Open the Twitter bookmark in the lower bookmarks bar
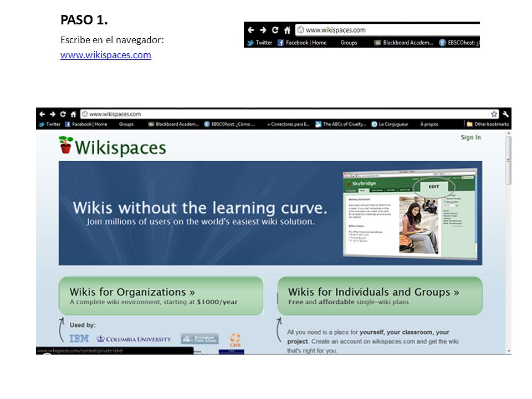 [49, 124]
